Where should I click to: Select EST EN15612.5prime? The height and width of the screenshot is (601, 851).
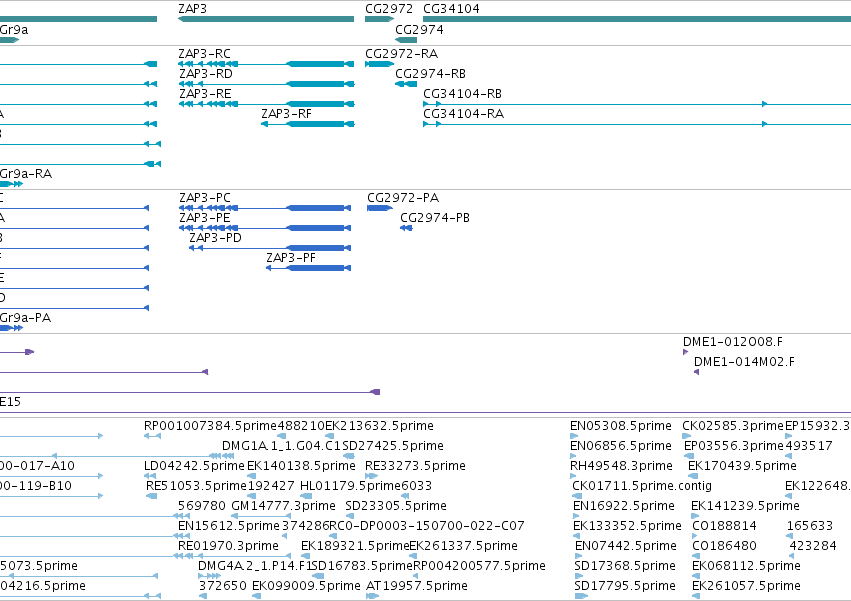click(228, 526)
